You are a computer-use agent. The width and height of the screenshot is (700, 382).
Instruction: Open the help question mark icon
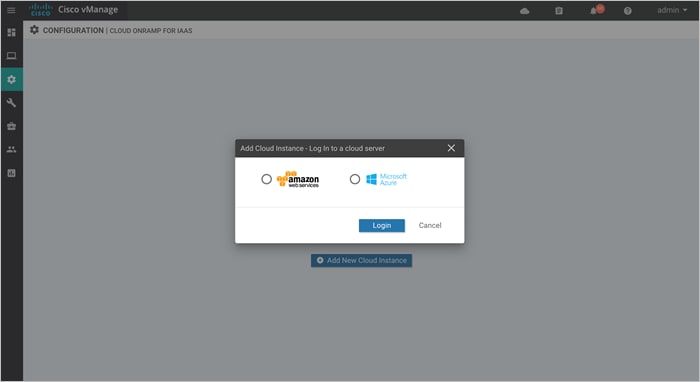click(x=628, y=11)
